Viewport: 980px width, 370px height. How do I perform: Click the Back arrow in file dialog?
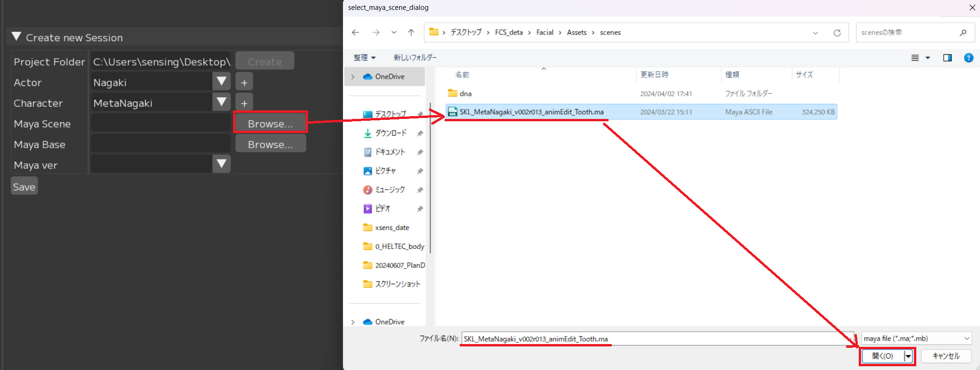point(355,33)
